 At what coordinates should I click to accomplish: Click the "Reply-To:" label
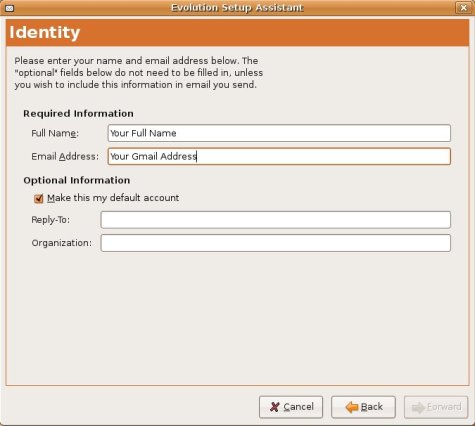click(x=51, y=220)
